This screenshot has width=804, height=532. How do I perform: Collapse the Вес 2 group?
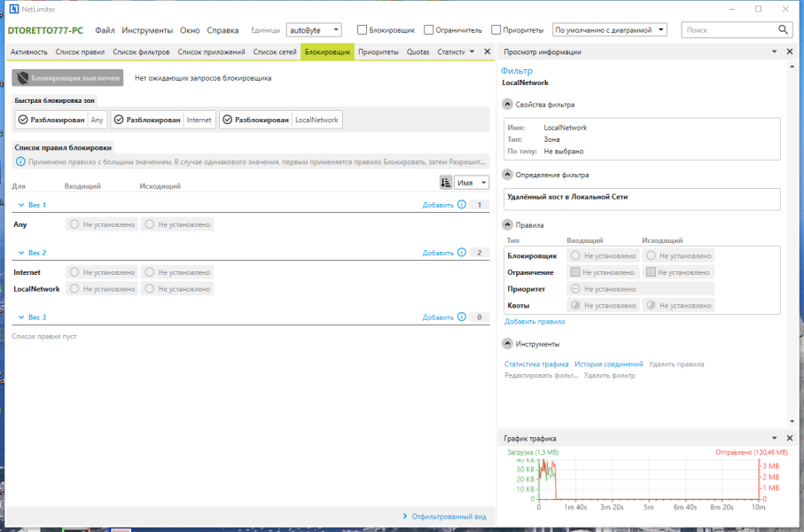(x=21, y=253)
